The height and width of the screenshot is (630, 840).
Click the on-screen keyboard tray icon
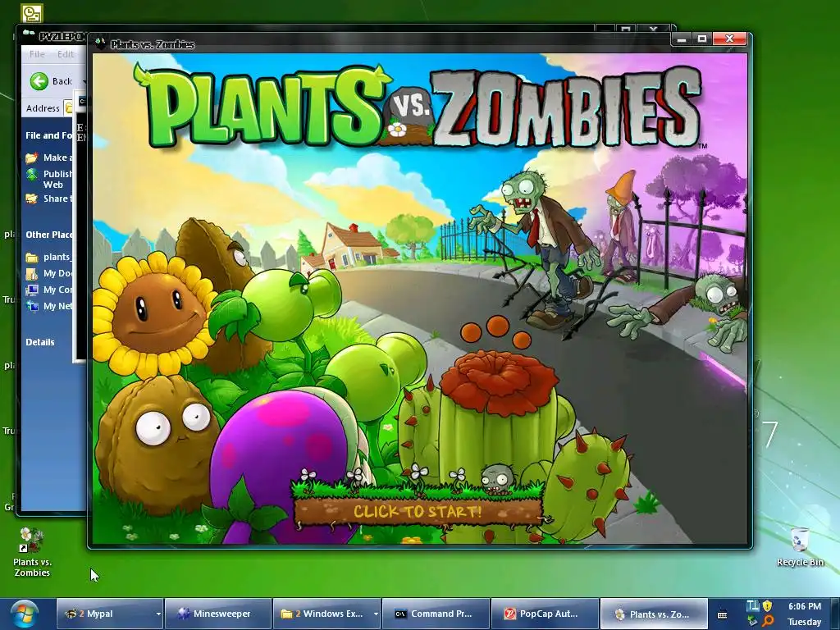pyautogui.click(x=722, y=614)
